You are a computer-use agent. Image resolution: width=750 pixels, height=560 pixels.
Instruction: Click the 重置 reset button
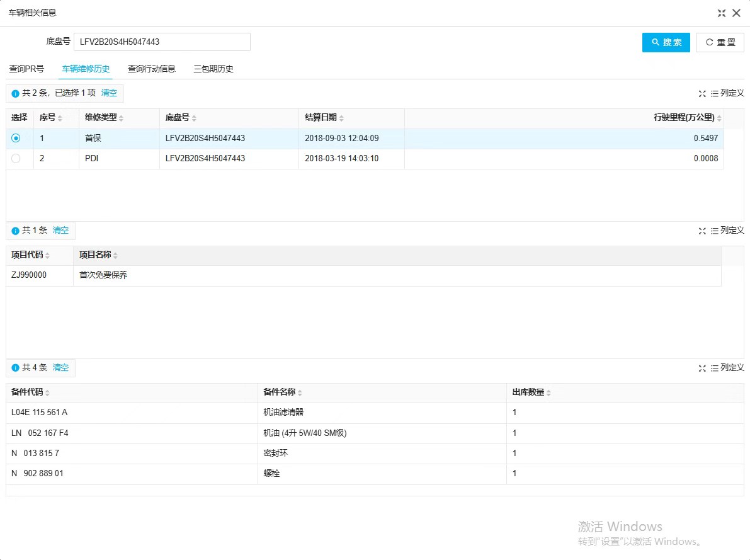tap(720, 43)
